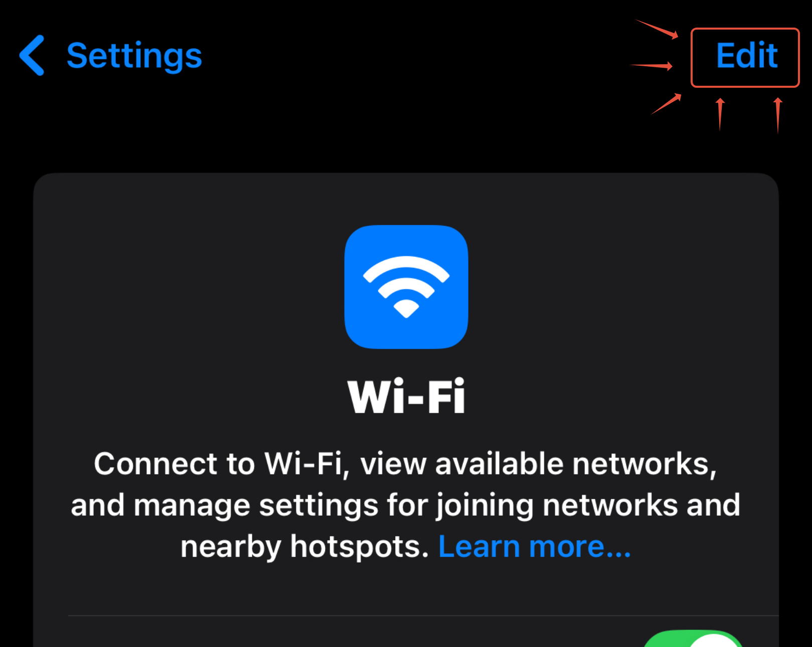Tap the blue back chevron arrow
812x647 pixels.
tap(32, 56)
